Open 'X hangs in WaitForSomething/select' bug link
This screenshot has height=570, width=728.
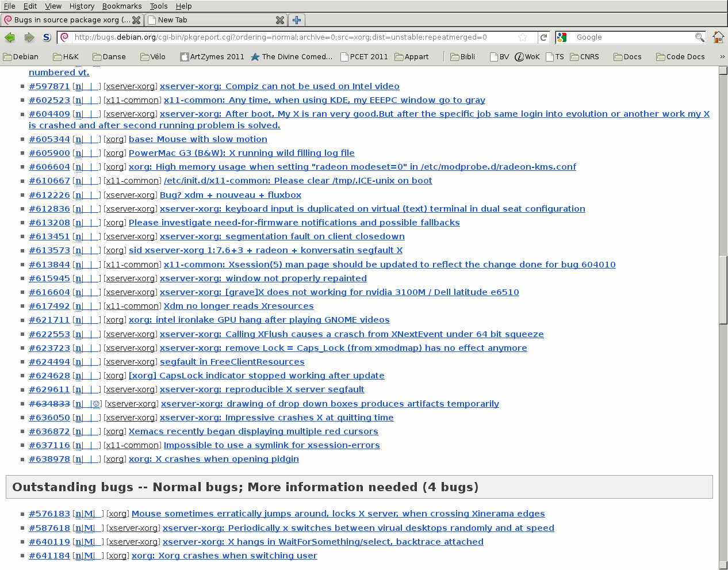(323, 542)
